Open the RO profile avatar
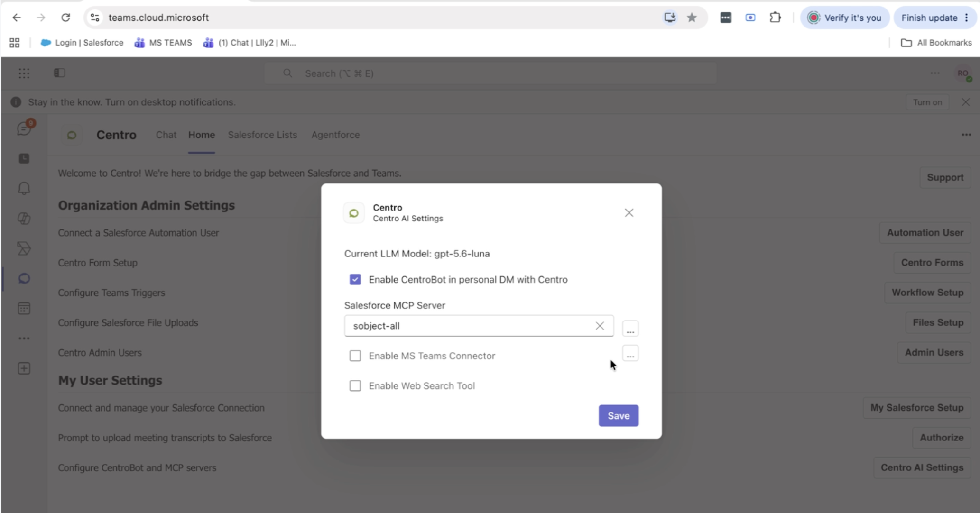The image size is (980, 513). coord(963,73)
